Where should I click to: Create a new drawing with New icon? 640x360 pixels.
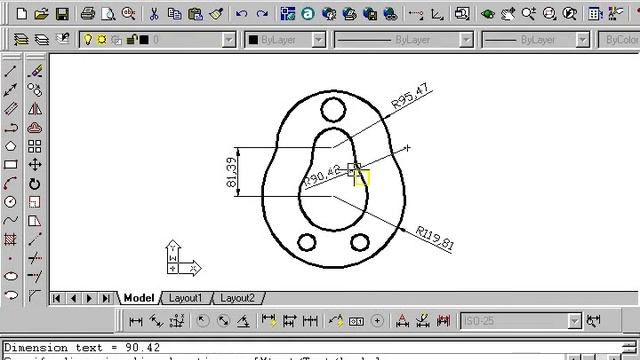[21, 14]
